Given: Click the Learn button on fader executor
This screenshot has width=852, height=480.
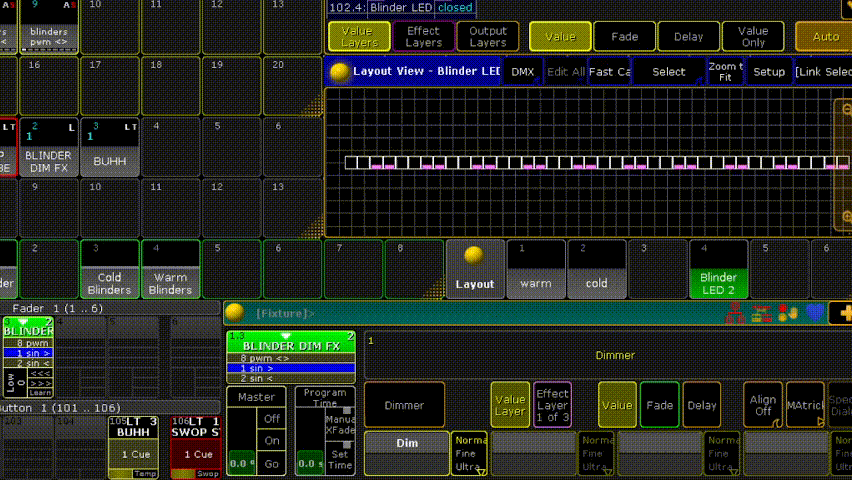Looking at the screenshot, I should point(40,392).
